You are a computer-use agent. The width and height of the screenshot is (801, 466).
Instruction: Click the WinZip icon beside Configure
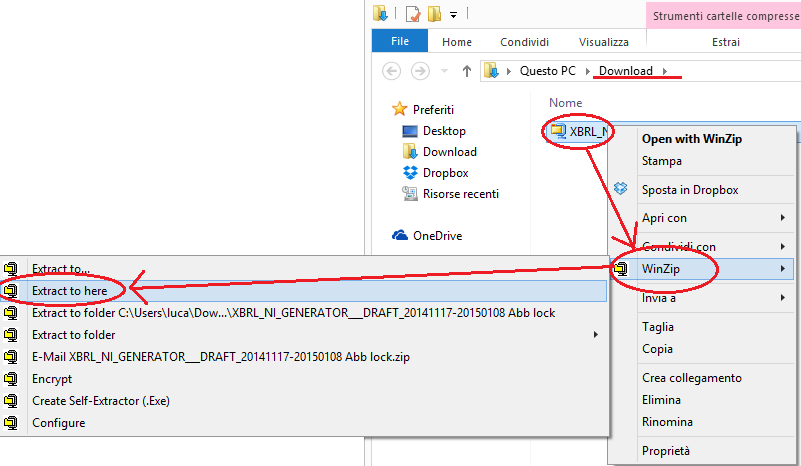11,423
